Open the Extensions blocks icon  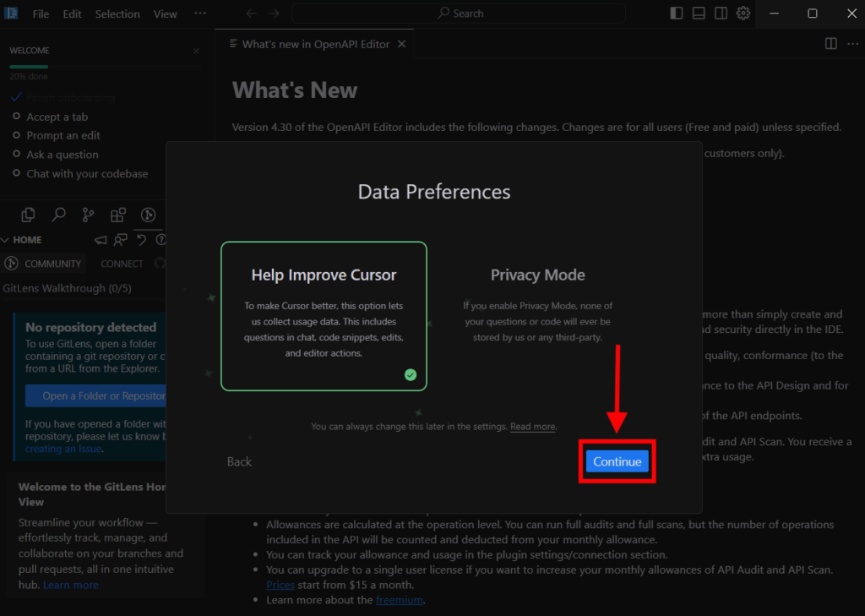pos(118,215)
